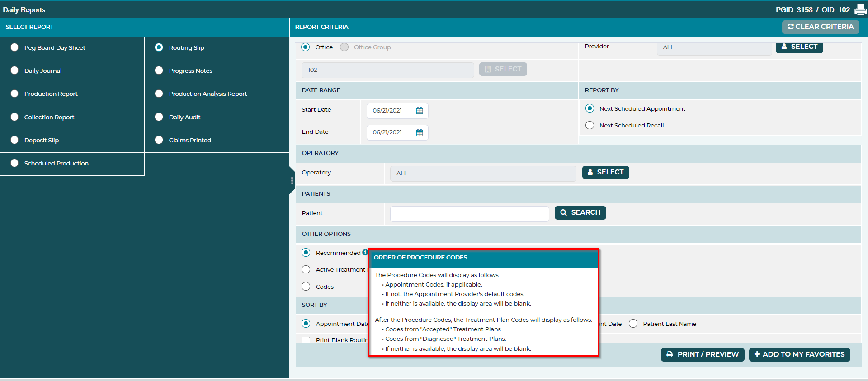Viewport: 868px width, 381px height.
Task: Click the office number 102 field
Action: tap(388, 70)
